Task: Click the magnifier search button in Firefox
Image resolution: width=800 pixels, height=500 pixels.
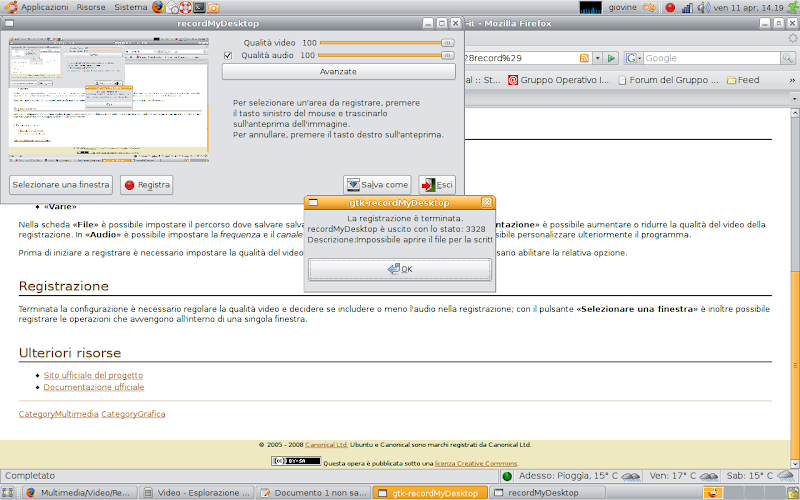Action: coord(788,58)
